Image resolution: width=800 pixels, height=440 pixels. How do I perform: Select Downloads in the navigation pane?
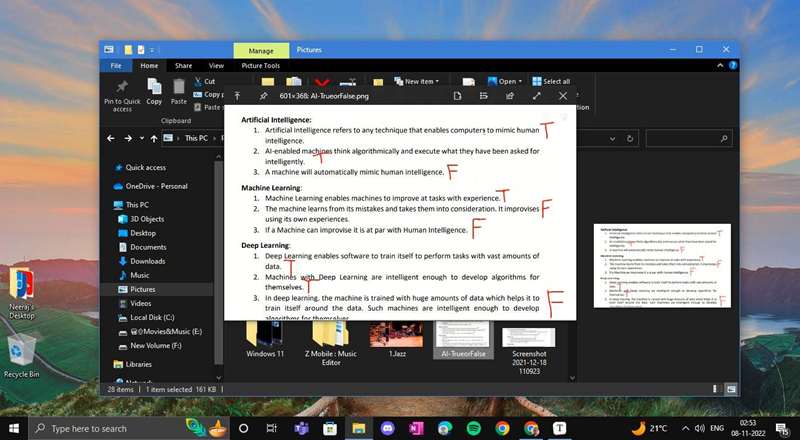(148, 261)
